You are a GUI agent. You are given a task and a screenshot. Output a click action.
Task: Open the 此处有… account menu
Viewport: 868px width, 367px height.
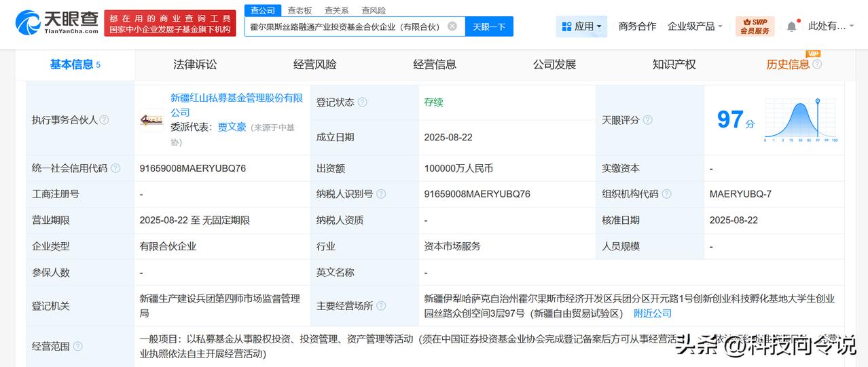point(832,26)
